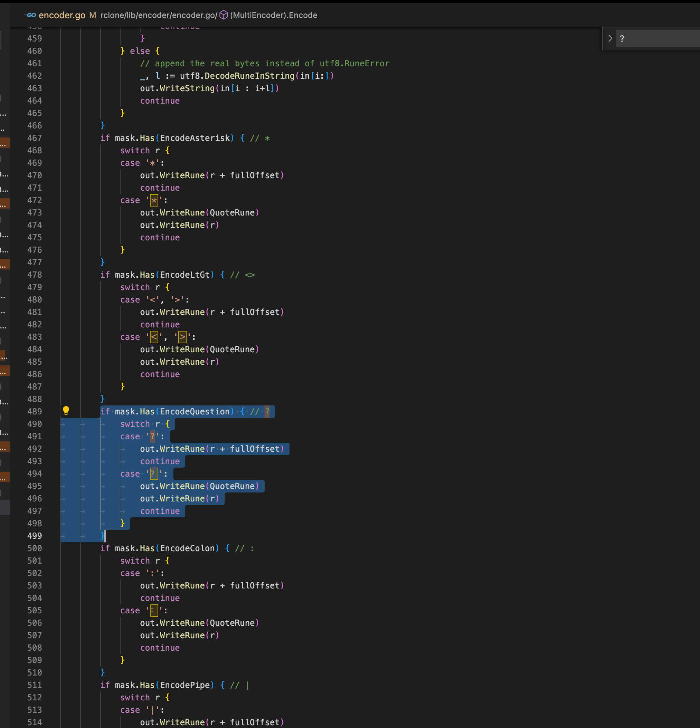Click the orange change marker beside line 494
The image size is (700, 728).
[4, 478]
